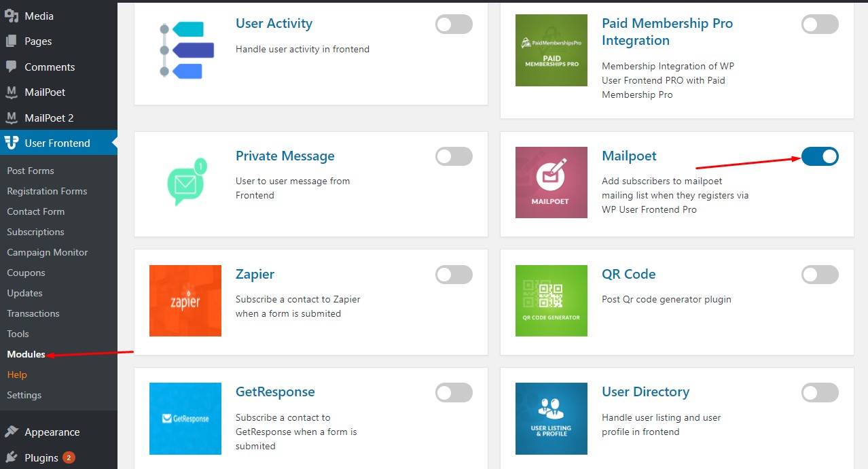Click the QR Code Generator icon

click(551, 300)
